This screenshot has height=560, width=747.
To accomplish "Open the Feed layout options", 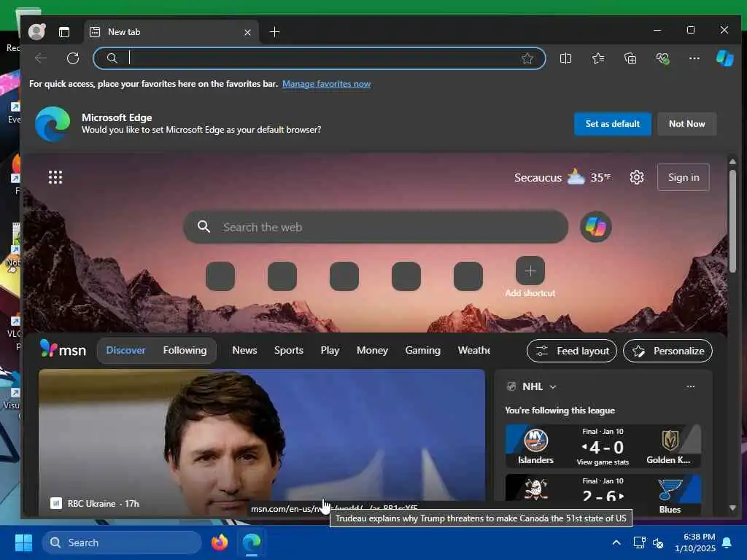I will pos(572,351).
